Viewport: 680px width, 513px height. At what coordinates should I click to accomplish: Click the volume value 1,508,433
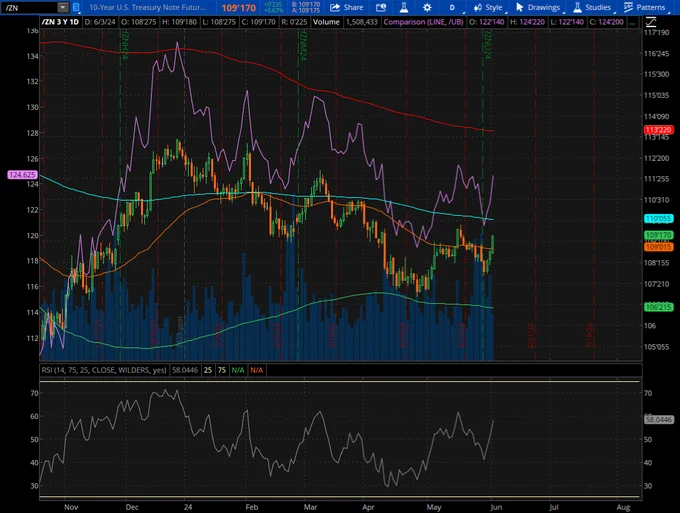pos(362,22)
